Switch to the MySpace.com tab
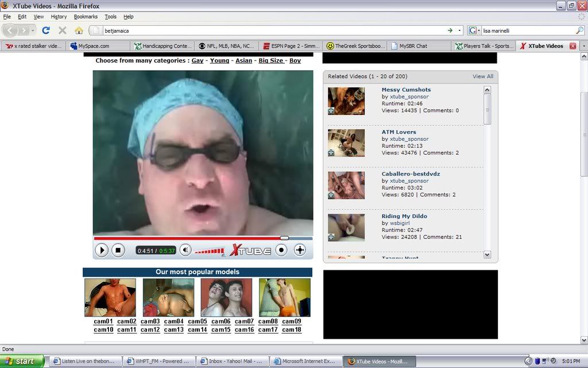Screen dimensions: 588x368 coord(98,46)
